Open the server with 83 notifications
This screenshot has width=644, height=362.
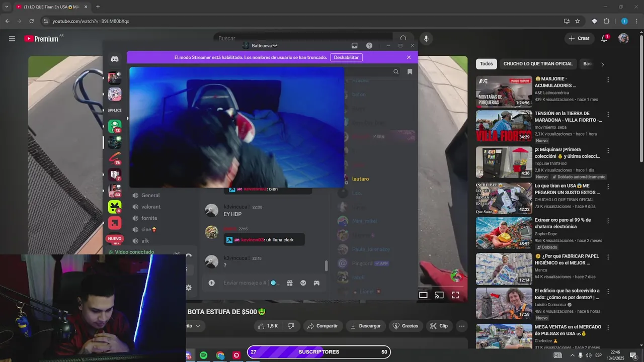(x=115, y=191)
